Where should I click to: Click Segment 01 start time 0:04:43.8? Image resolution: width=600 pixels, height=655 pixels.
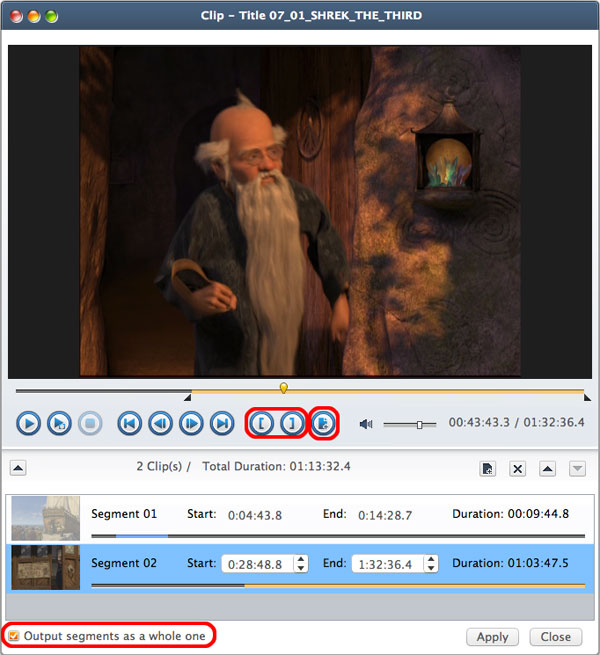pos(255,515)
